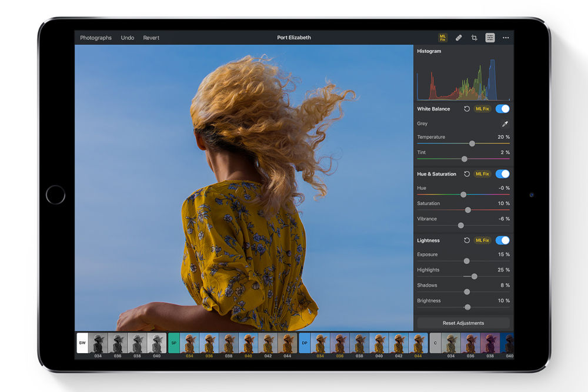Click ML Fix beside White Balance

tap(482, 109)
